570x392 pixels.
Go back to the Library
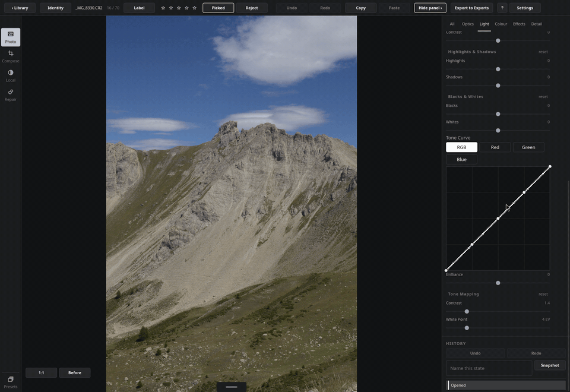pyautogui.click(x=20, y=8)
